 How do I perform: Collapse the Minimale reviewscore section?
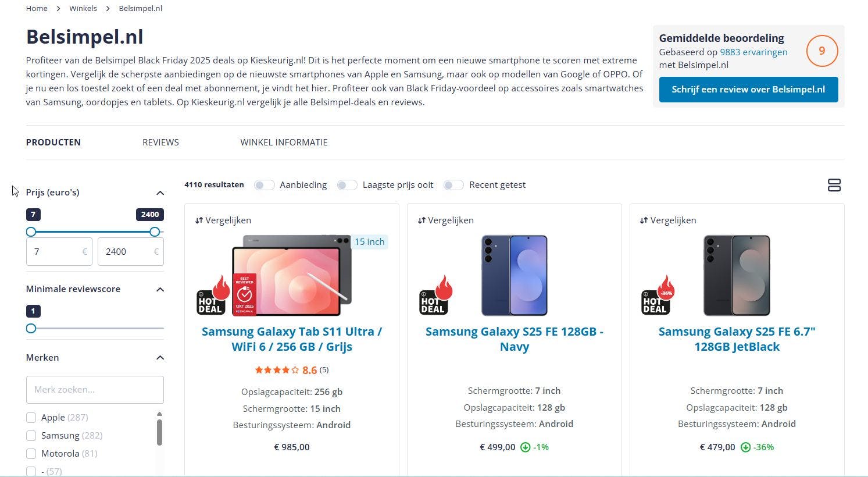coord(160,290)
